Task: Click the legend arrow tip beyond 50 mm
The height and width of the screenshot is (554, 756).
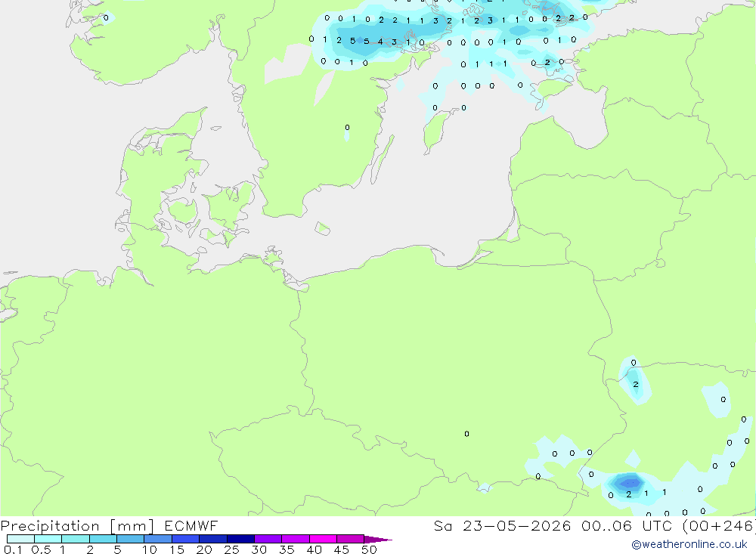Action: 379,539
